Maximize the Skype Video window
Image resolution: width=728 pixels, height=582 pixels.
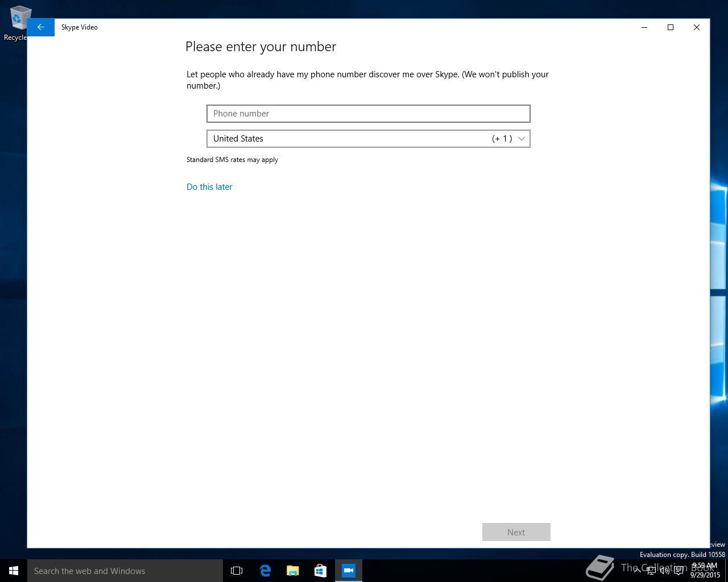click(671, 27)
